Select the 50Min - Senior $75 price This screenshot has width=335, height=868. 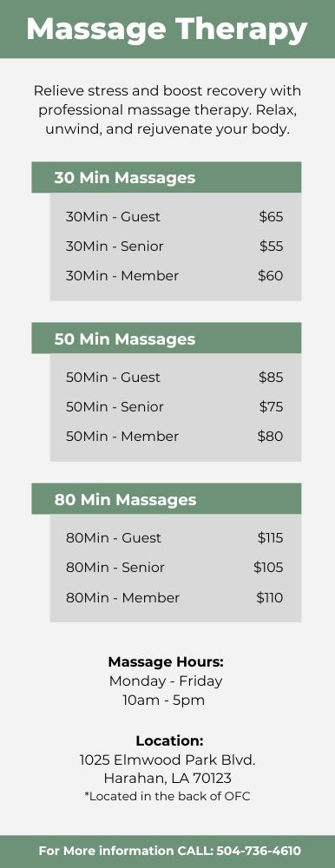pos(272,407)
